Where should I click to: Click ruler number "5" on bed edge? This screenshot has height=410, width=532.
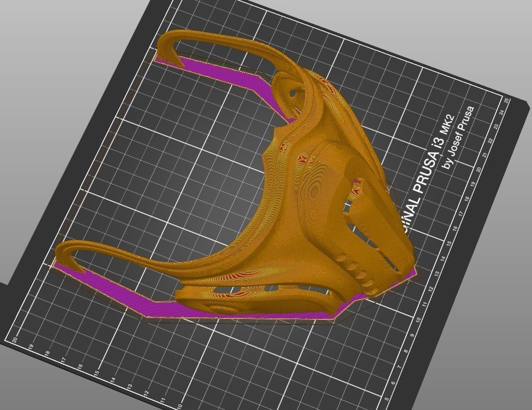[386, 399]
